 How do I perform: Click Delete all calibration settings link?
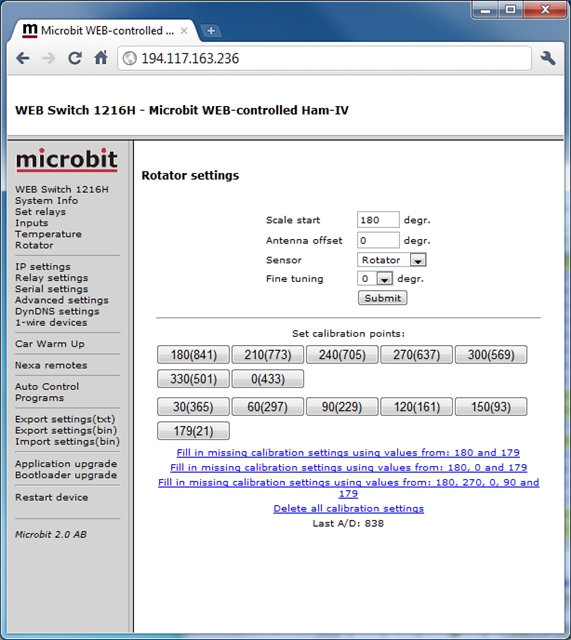(x=349, y=509)
